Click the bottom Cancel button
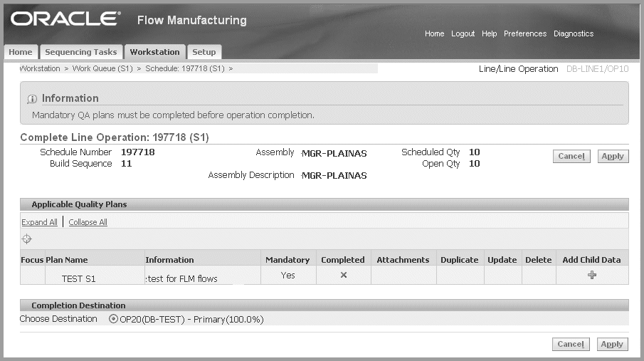The height and width of the screenshot is (361, 644). (571, 344)
